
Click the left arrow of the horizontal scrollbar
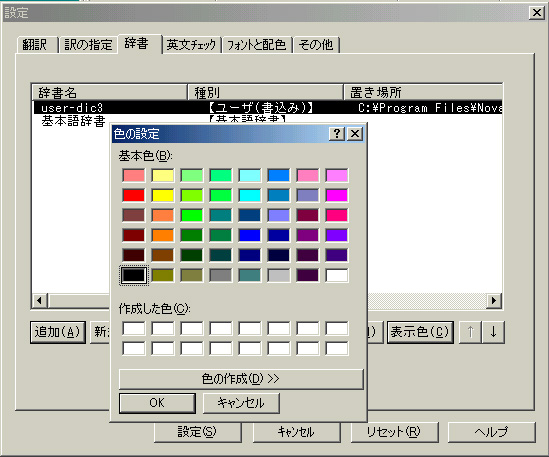[x=40, y=300]
